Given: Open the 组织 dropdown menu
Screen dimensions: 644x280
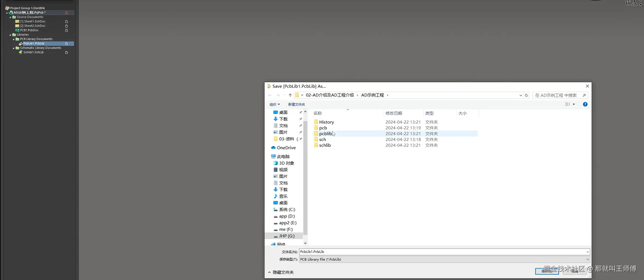Looking at the screenshot, I should 274,105.
